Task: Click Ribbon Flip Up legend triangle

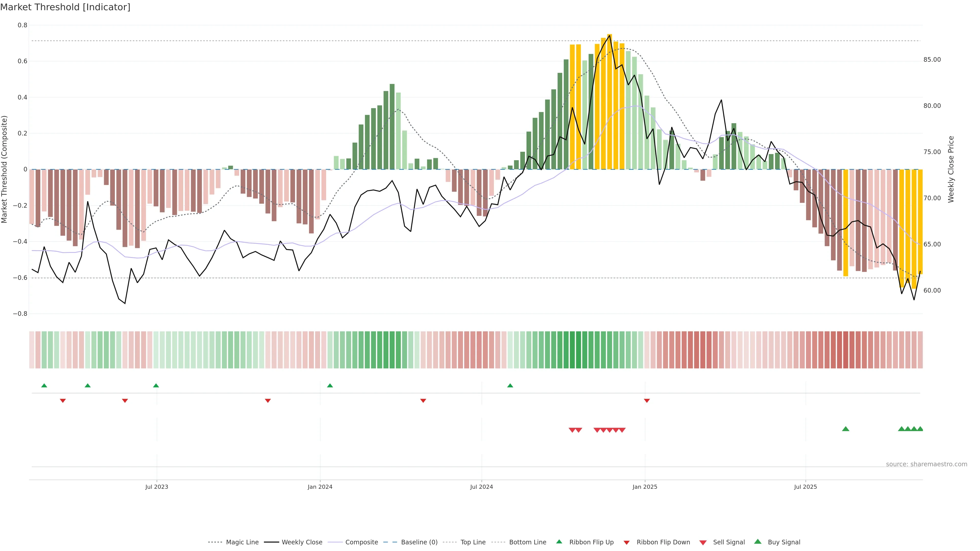Action: 559,542
